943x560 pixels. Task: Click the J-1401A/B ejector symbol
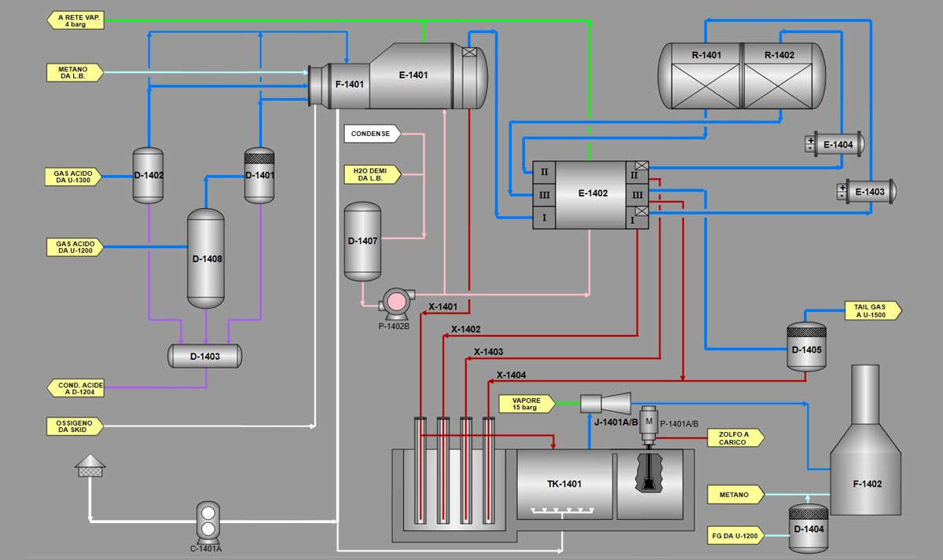point(605,403)
